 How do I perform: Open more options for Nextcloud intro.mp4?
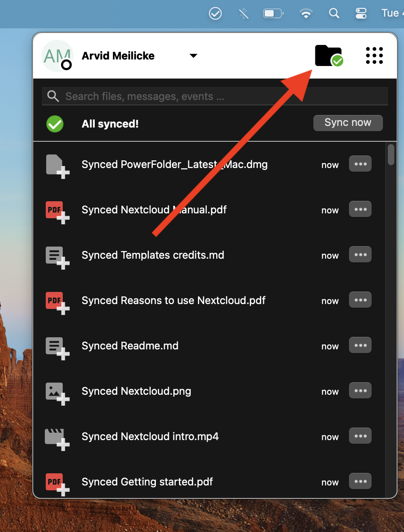(x=360, y=436)
